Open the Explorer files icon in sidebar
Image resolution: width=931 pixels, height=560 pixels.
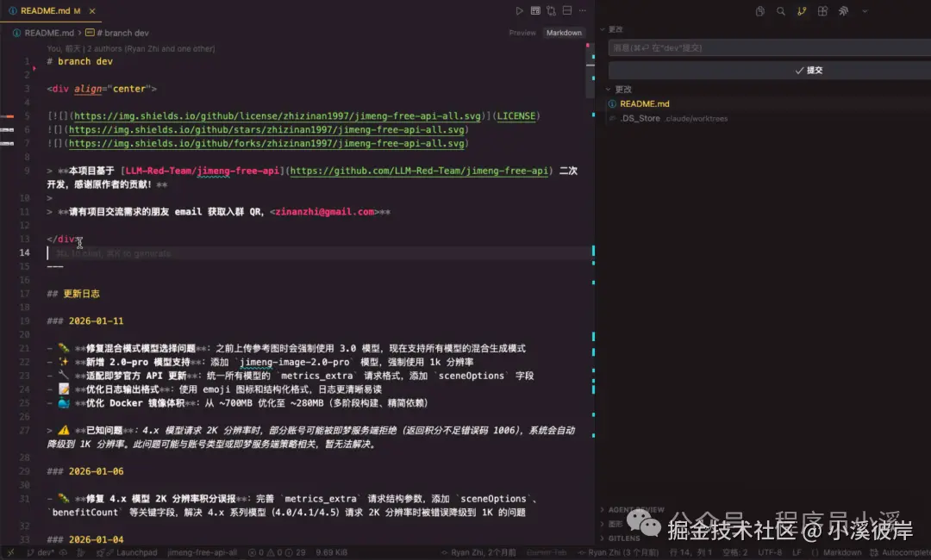(760, 11)
